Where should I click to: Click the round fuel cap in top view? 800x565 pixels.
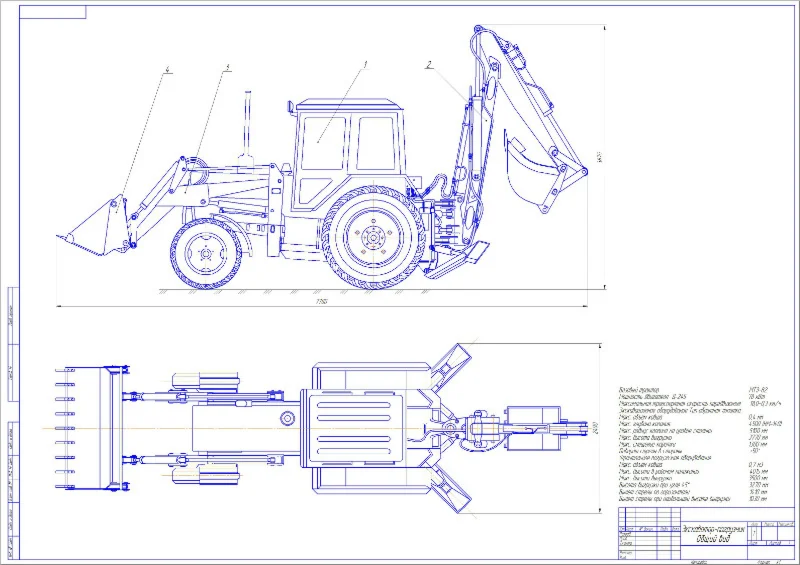click(x=287, y=419)
